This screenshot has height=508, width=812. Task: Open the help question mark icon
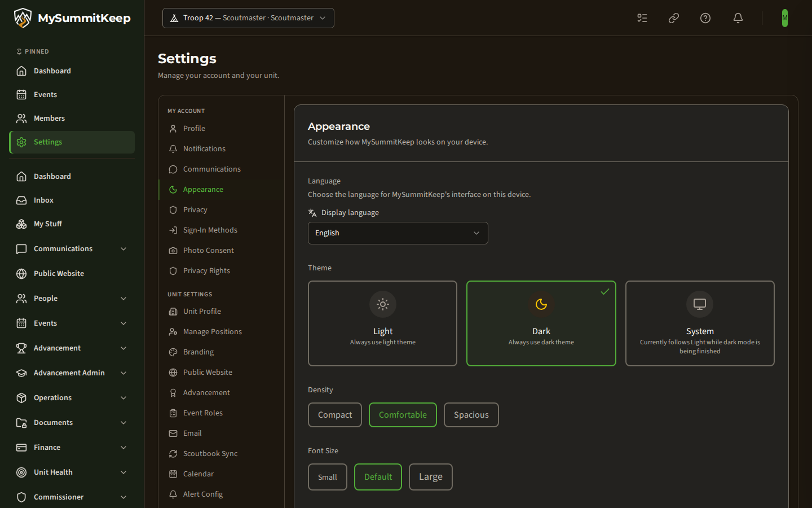click(705, 18)
